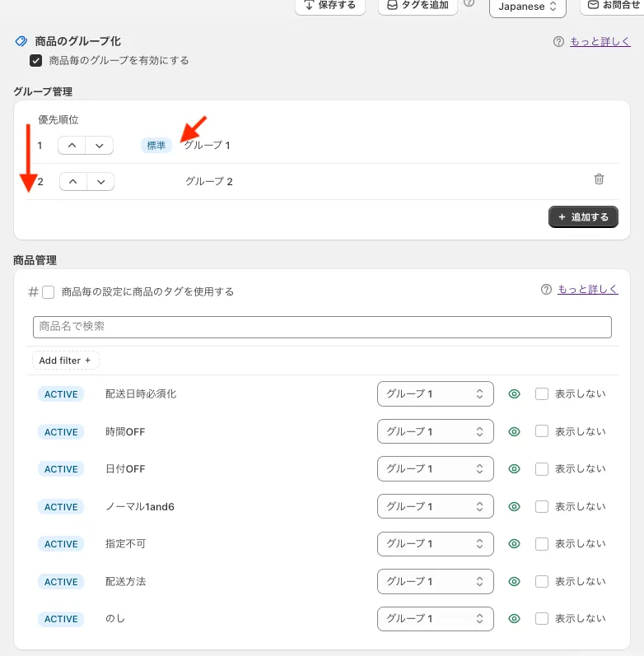Viewport: 644px width, 656px height.
Task: Open group dropdown for 指定不可
Action: pyautogui.click(x=435, y=544)
